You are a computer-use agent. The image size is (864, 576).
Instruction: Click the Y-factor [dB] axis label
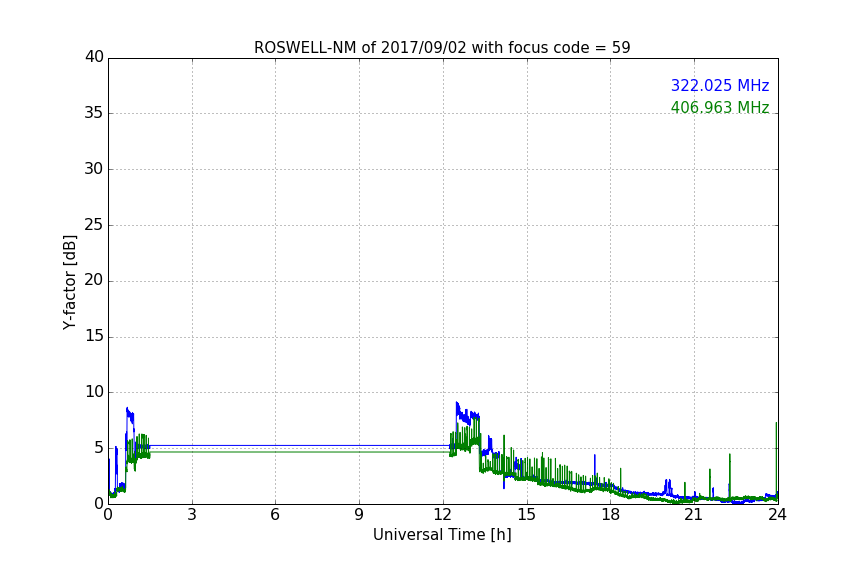(x=69, y=282)
